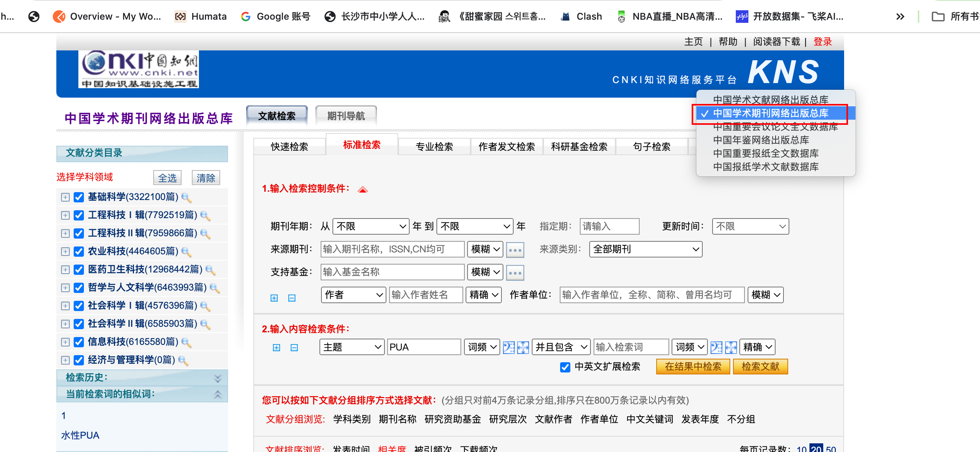
Task: Uncheck the 农业科技 category checkbox
Action: [x=79, y=252]
